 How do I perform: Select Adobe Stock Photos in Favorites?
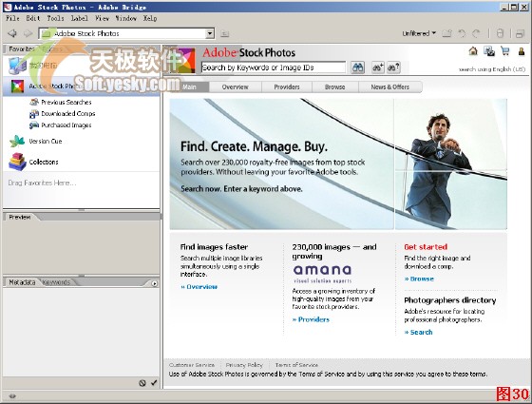(81, 87)
